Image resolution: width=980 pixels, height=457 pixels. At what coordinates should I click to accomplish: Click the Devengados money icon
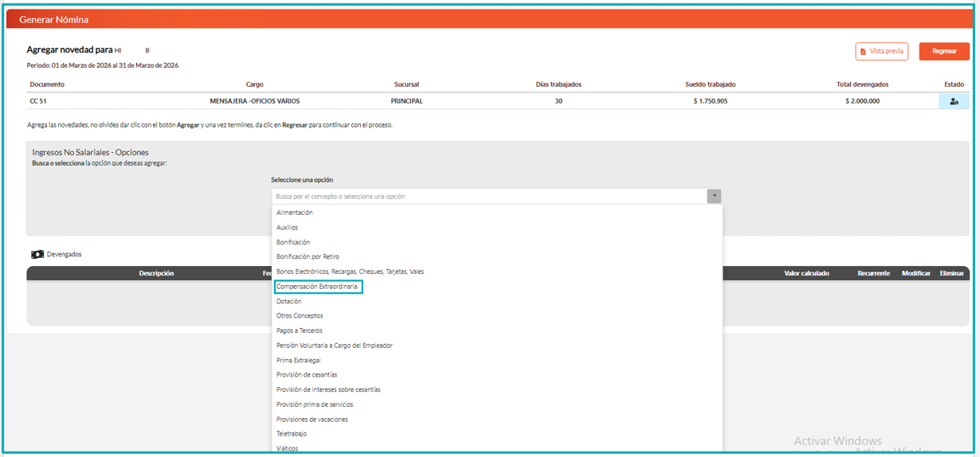(37, 255)
